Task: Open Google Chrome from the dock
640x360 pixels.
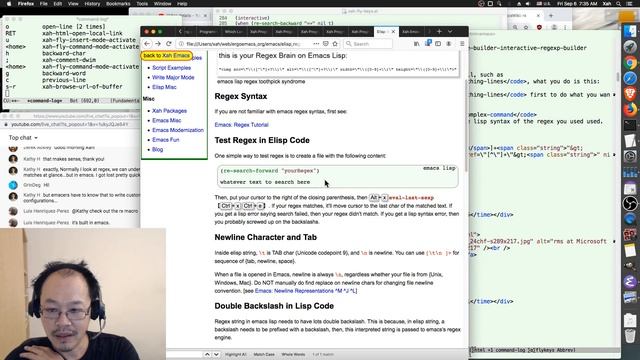Action: click(x=630, y=62)
